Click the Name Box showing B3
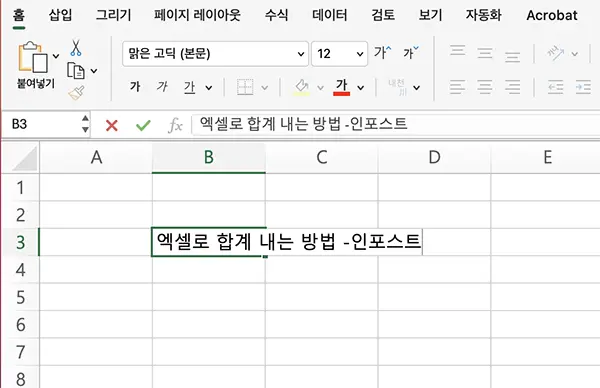Image resolution: width=600 pixels, height=388 pixels. [x=40, y=124]
